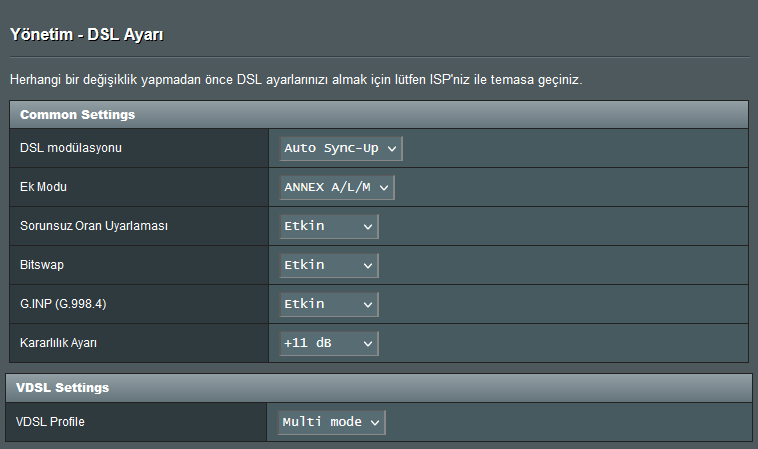Open the VDSL Profile Multi mode dropdown
This screenshot has height=449, width=758.
(331, 422)
